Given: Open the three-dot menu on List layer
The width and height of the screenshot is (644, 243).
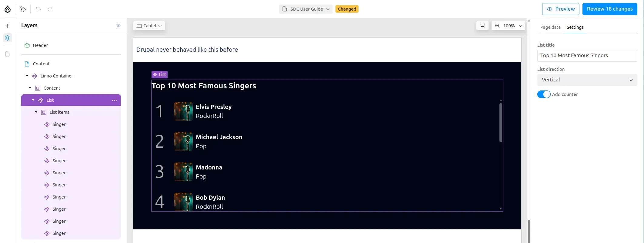Looking at the screenshot, I should click(114, 100).
